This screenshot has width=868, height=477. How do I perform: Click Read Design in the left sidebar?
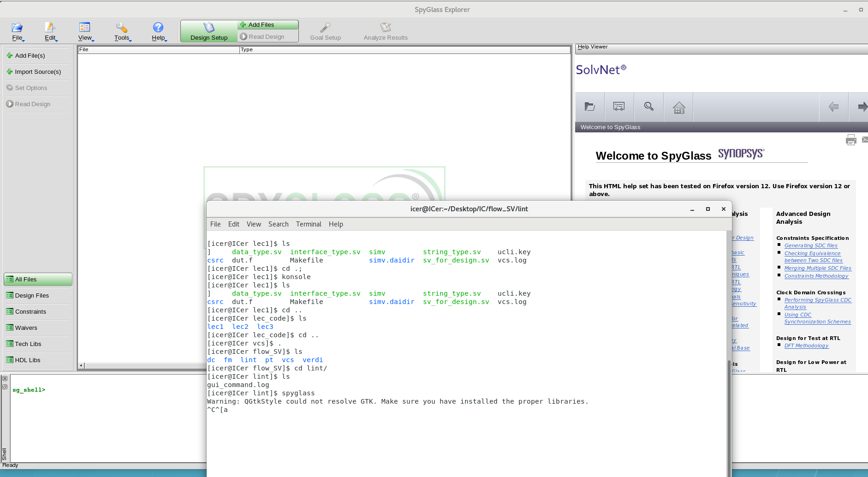click(x=38, y=104)
